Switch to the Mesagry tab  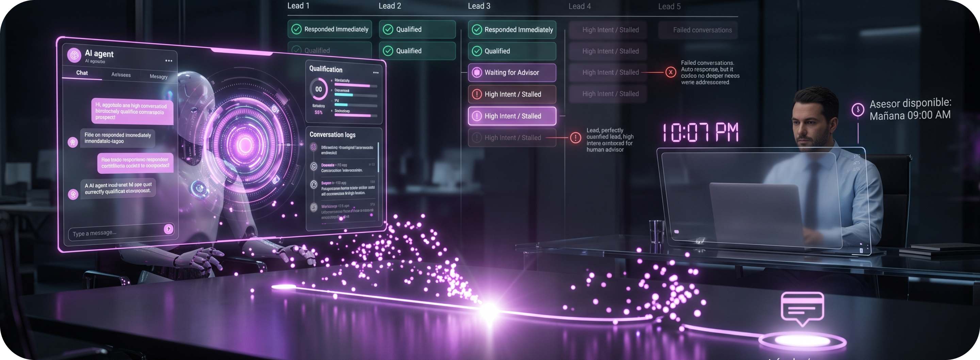[159, 76]
